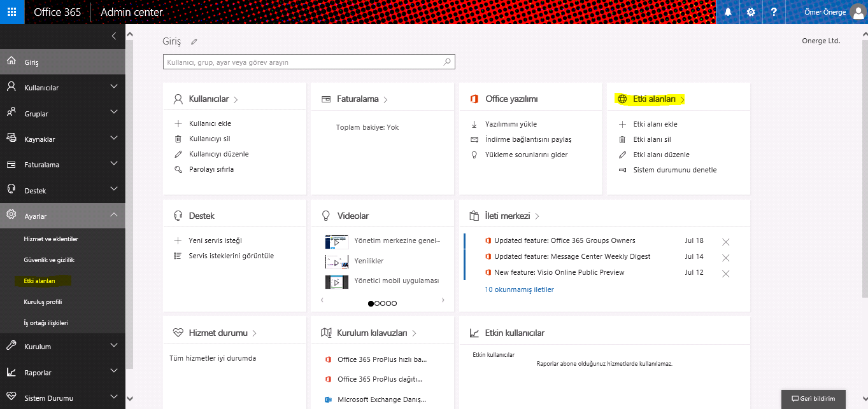Click the pencil icon for Kullanıcıyı düzenle
Screen dimensions: 868x409
[178, 155]
